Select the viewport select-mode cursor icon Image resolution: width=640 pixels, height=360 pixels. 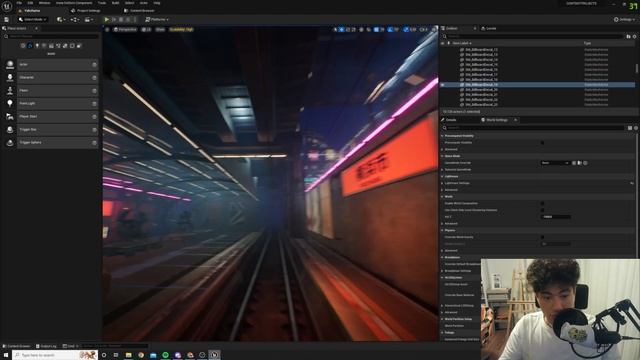(x=335, y=29)
